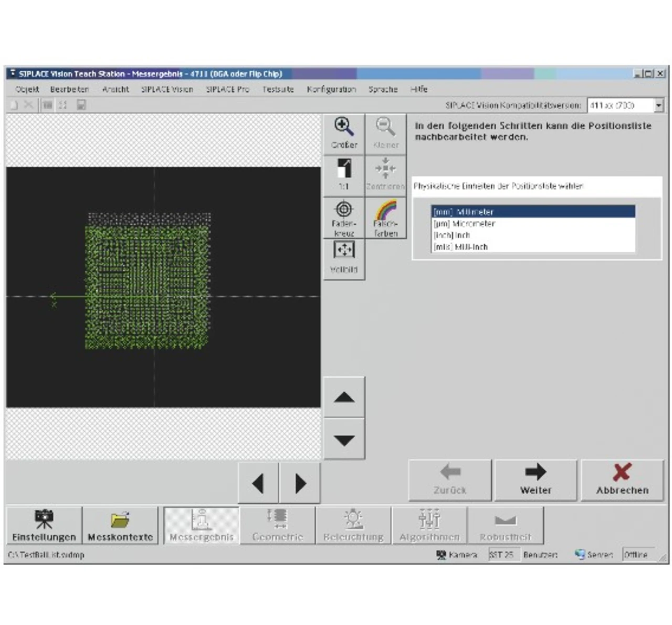Click the Zentrieren center icon
Image resolution: width=672 pixels, height=625 pixels.
point(386,175)
